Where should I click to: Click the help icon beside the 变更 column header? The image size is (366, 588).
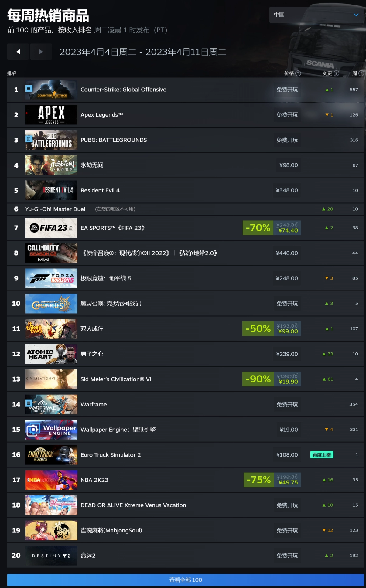click(x=336, y=73)
